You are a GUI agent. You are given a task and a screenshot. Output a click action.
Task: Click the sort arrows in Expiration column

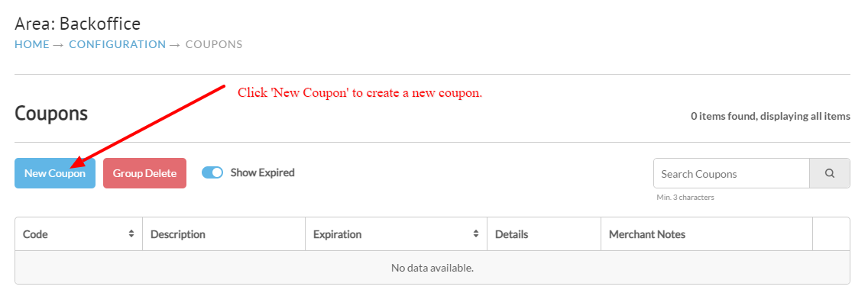[475, 234]
